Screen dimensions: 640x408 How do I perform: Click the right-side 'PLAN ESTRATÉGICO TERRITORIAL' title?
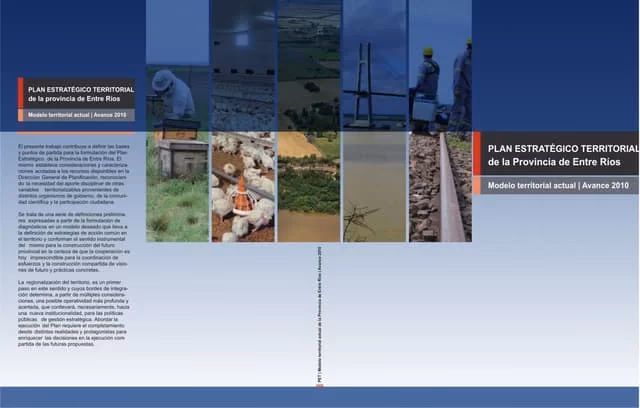point(561,153)
